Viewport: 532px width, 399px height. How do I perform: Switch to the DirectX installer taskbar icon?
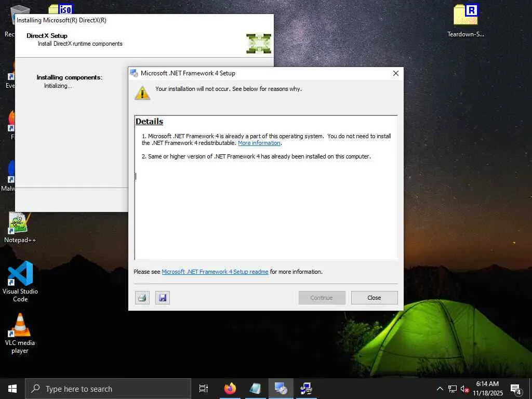click(306, 389)
